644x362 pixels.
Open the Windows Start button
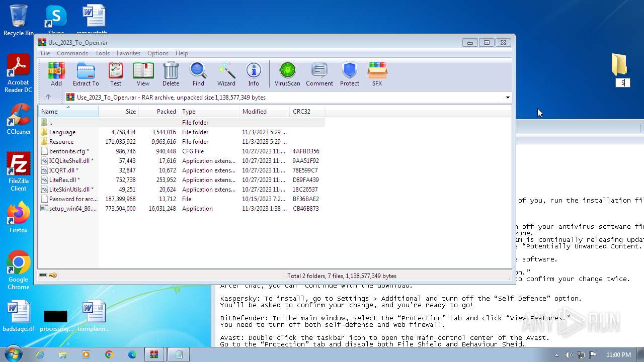point(13,354)
